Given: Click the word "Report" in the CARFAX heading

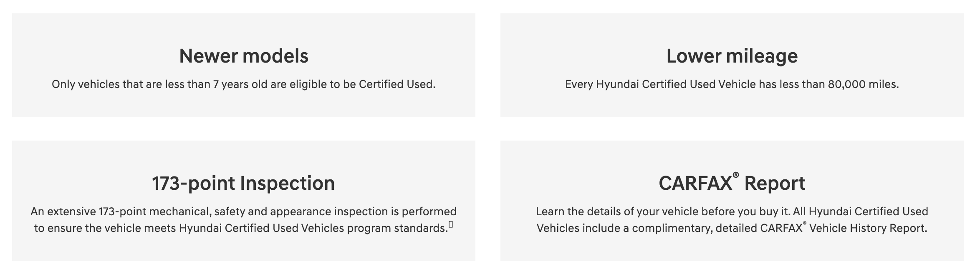Looking at the screenshot, I should (775, 183).
